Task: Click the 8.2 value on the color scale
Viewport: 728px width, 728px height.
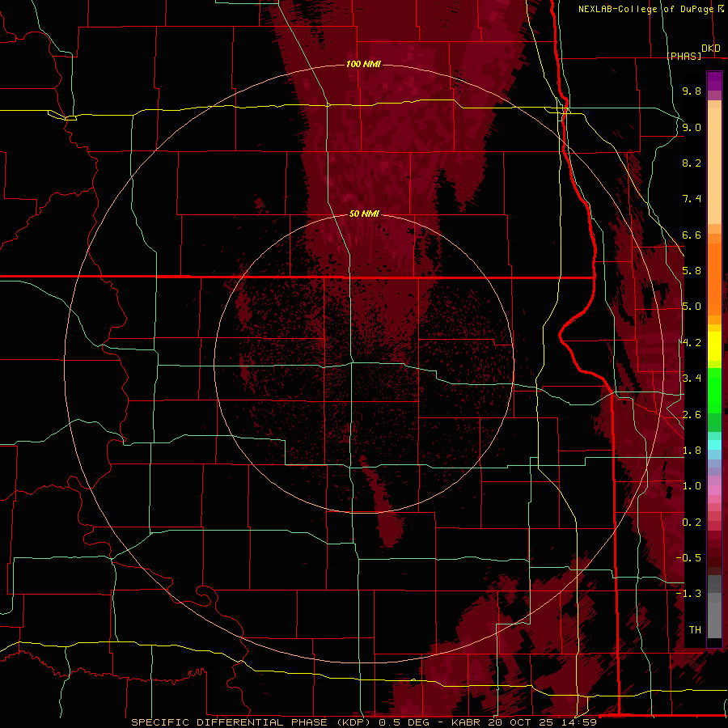Action: (x=692, y=163)
